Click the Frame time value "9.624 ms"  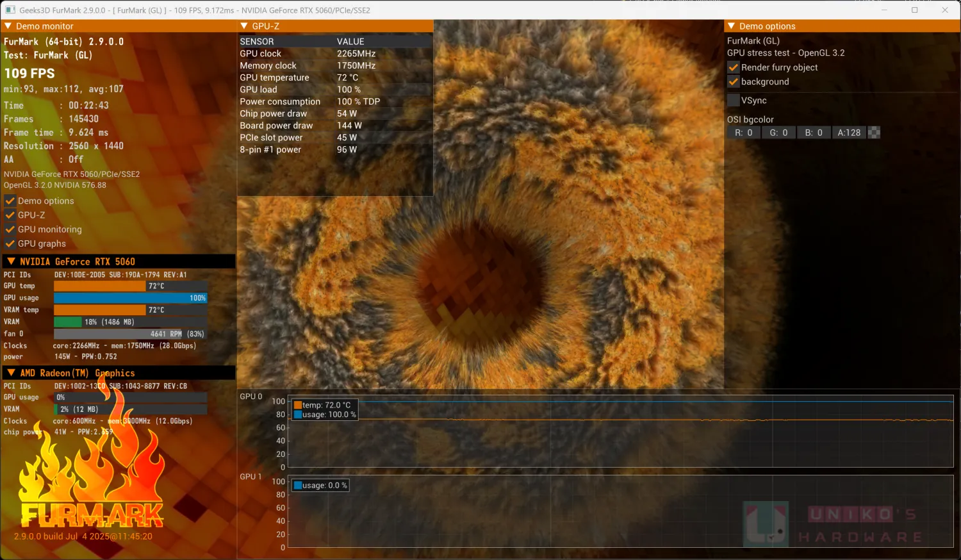click(x=88, y=133)
